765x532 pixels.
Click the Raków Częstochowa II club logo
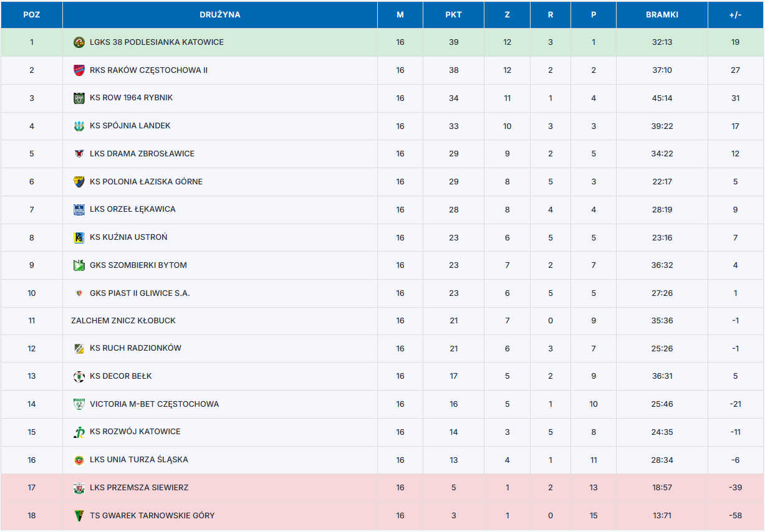pyautogui.click(x=79, y=70)
